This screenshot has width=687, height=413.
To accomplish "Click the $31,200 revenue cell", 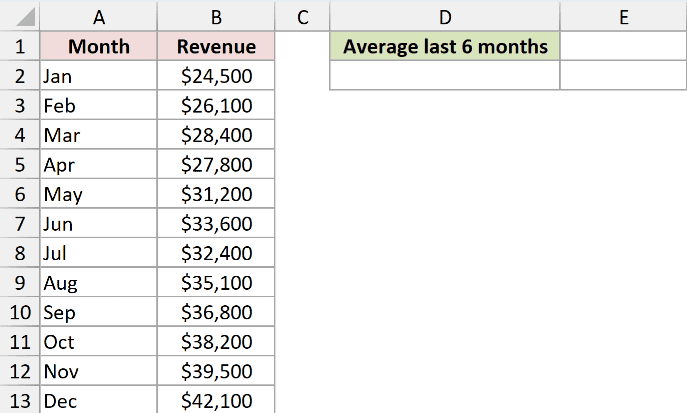I will 216,194.
